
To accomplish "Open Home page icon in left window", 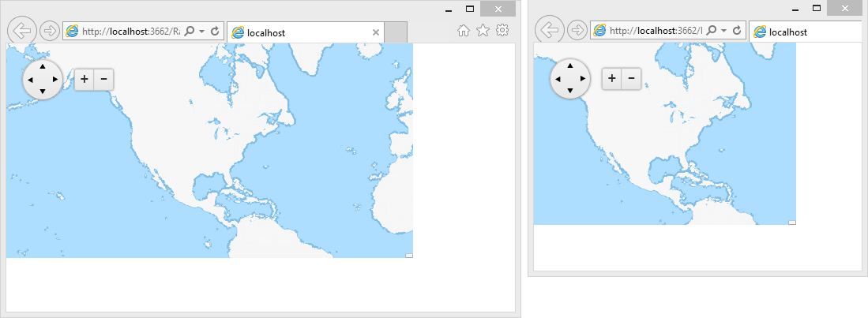I will pyautogui.click(x=464, y=31).
